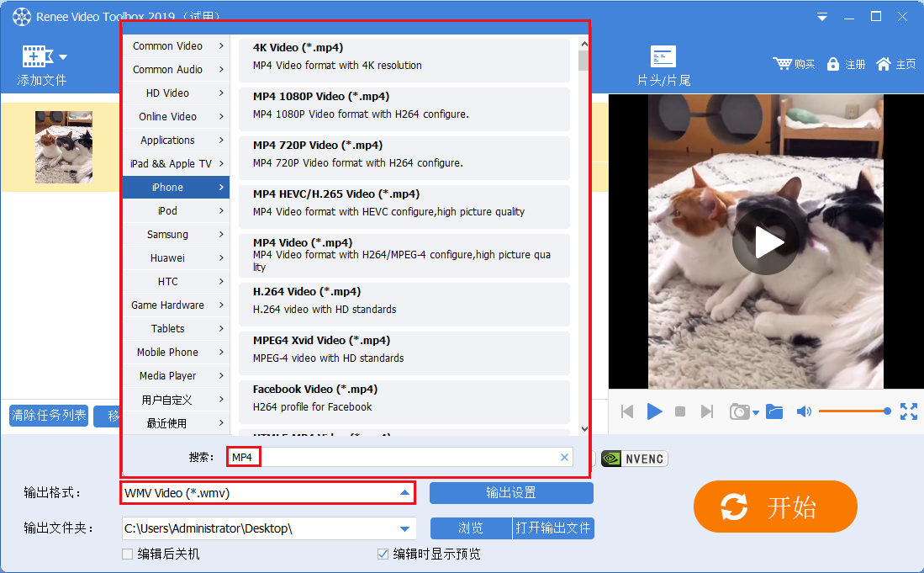The height and width of the screenshot is (573, 924).
Task: Go to 主页 home icon
Action: point(884,64)
